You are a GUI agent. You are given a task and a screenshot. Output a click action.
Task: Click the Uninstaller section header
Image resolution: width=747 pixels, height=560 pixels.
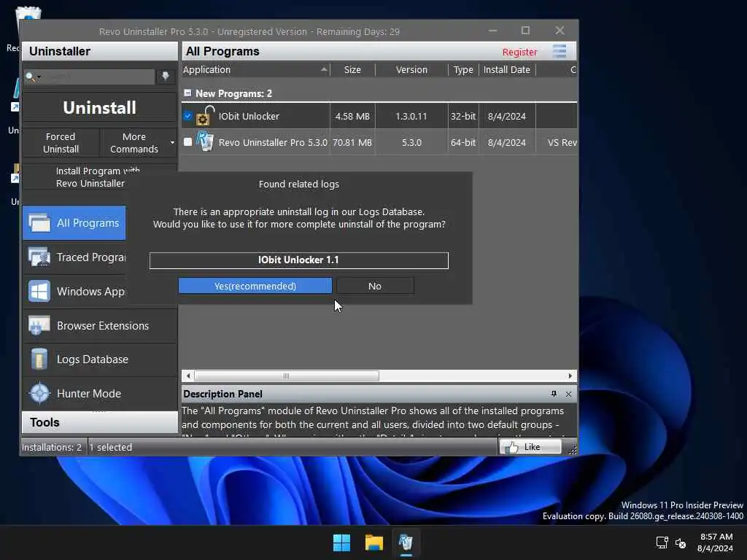pos(99,51)
